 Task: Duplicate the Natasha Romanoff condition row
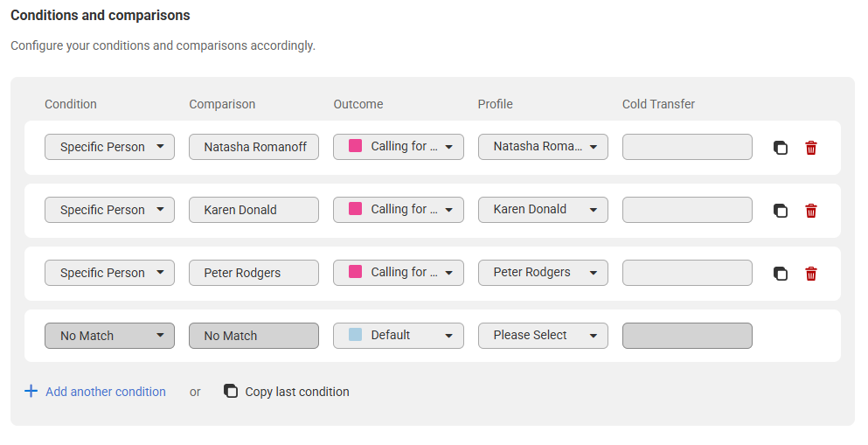pyautogui.click(x=781, y=148)
